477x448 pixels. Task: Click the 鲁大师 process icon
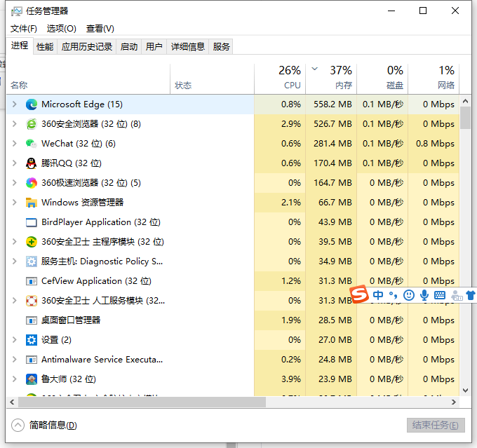tap(32, 379)
